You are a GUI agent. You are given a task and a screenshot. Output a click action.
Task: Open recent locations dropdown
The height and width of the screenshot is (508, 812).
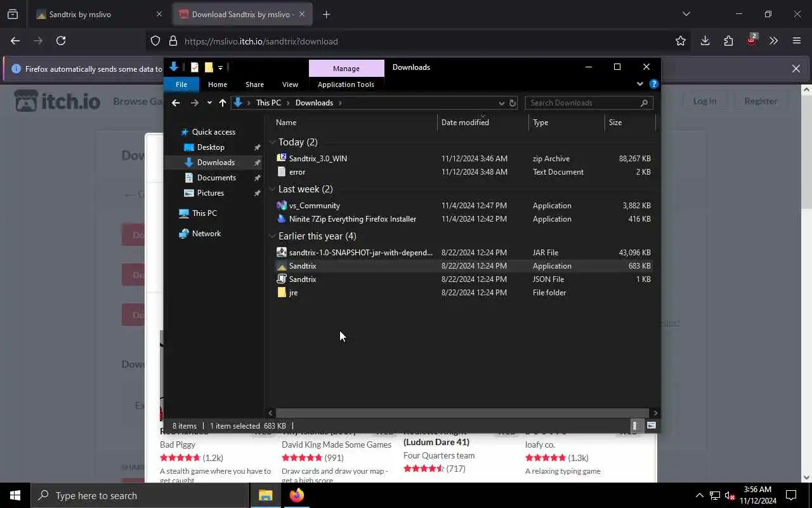coord(209,103)
